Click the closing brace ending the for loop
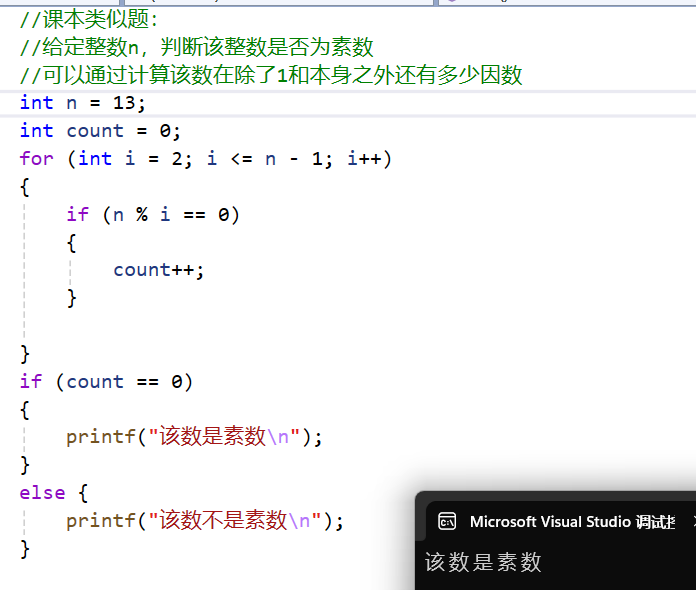This screenshot has width=696, height=590. [25, 354]
